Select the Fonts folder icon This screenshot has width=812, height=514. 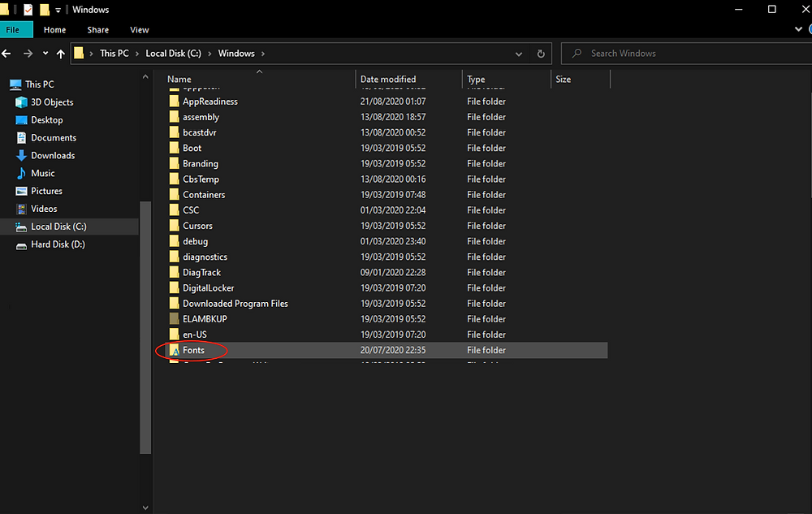click(175, 351)
